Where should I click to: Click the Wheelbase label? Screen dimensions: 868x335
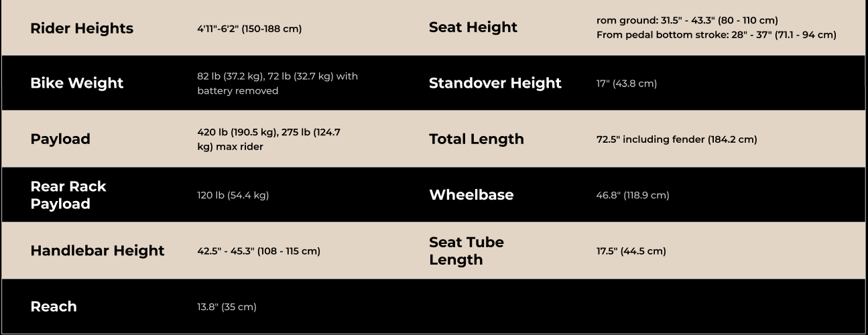pos(471,195)
